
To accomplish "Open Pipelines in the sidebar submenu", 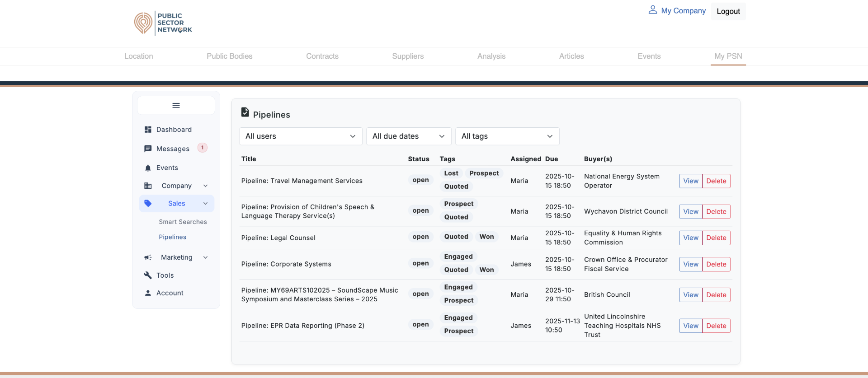I will coord(172,237).
